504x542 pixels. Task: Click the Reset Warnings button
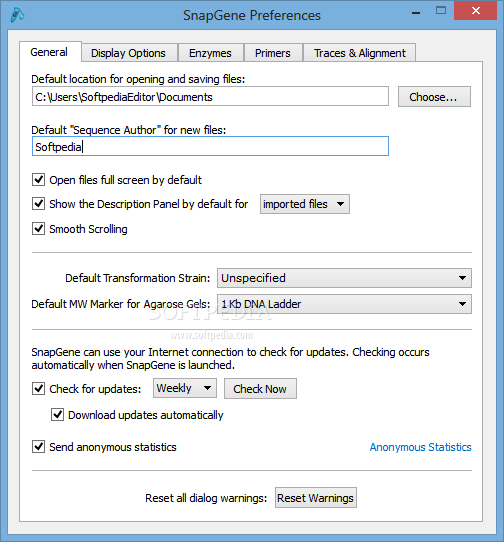tap(316, 498)
